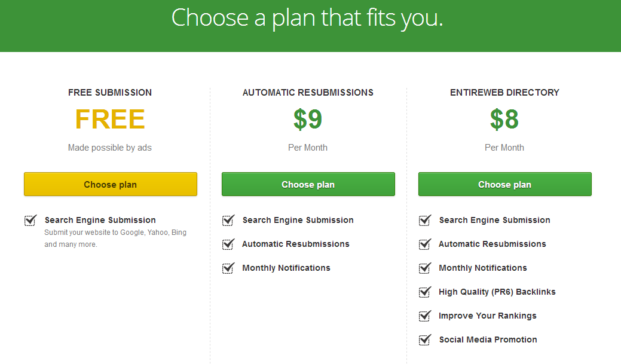Click Choose plan for Free Submission
The image size is (621, 364).
tap(110, 184)
